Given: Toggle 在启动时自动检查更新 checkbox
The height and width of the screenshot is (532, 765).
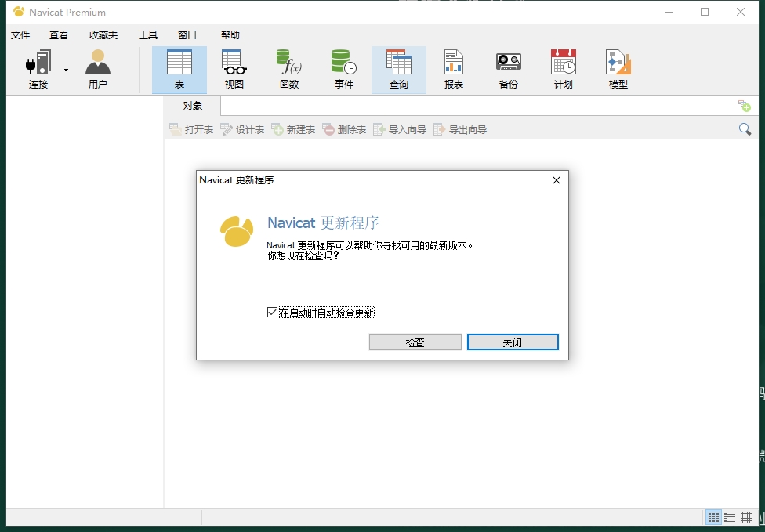Looking at the screenshot, I should coord(272,313).
